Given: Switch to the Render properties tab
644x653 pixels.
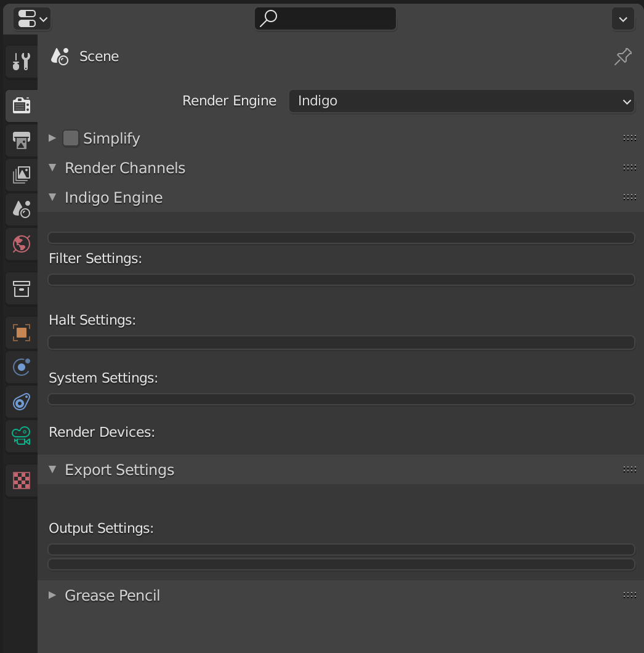Looking at the screenshot, I should click(x=21, y=105).
